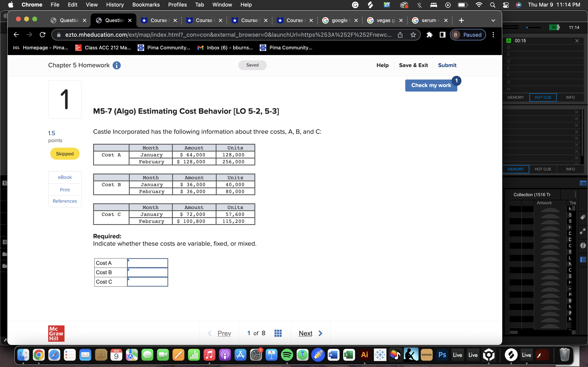Click the Check my work button
The height and width of the screenshot is (367, 588).
[x=431, y=85]
